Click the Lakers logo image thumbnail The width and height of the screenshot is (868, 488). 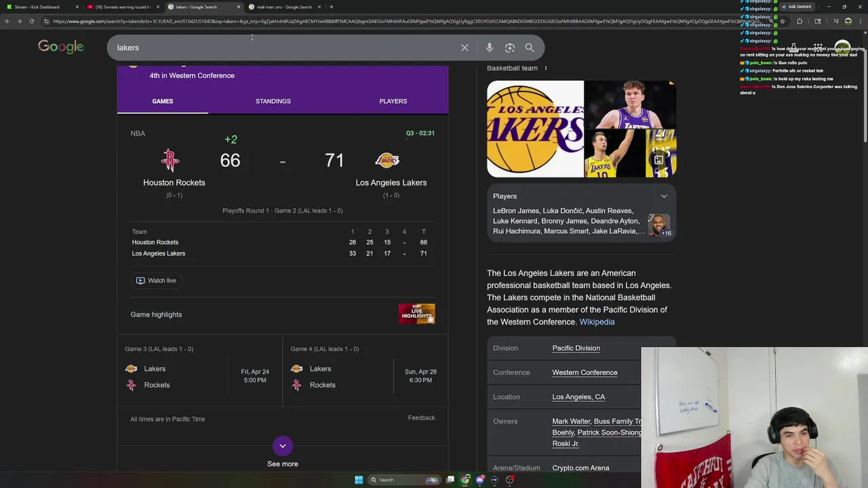pos(535,129)
